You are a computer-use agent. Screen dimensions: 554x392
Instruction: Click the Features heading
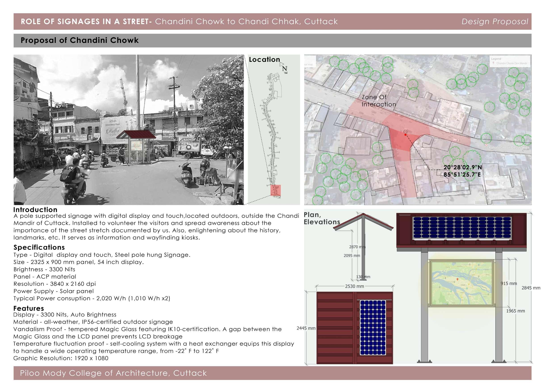point(28,308)
